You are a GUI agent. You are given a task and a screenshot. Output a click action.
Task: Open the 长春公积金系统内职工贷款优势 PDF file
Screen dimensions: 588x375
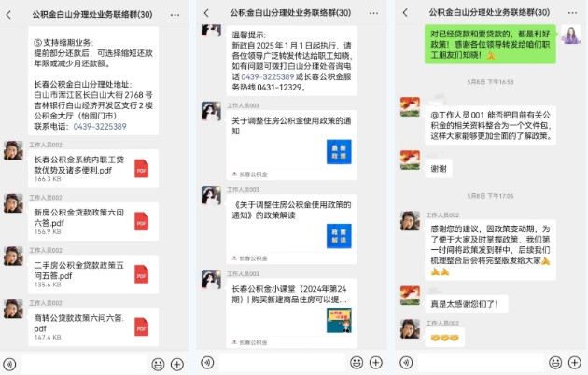click(x=93, y=169)
